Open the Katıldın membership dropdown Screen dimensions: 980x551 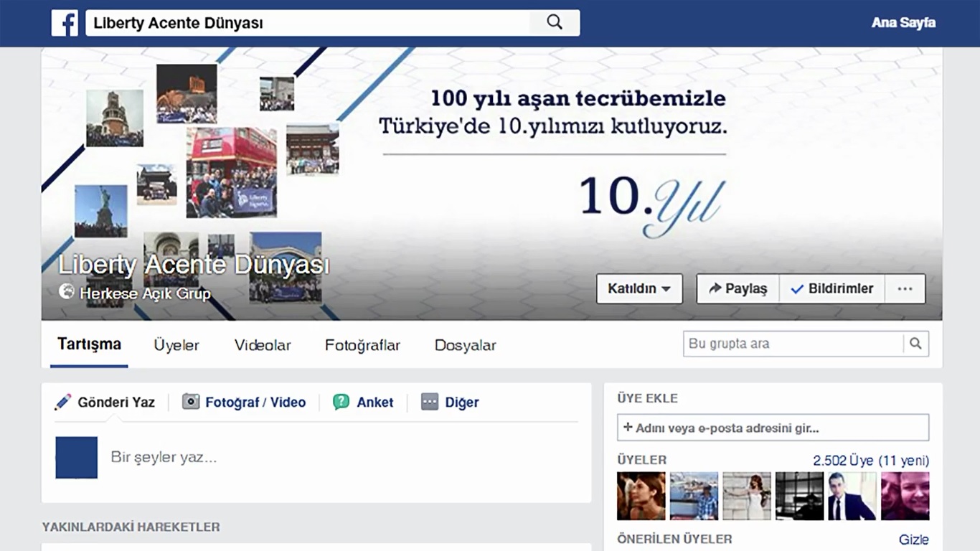tap(639, 288)
